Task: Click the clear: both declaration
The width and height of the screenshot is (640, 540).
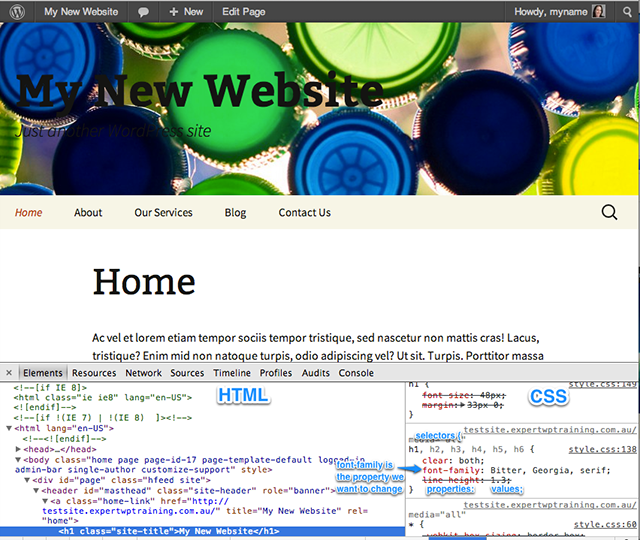Action: (x=453, y=460)
